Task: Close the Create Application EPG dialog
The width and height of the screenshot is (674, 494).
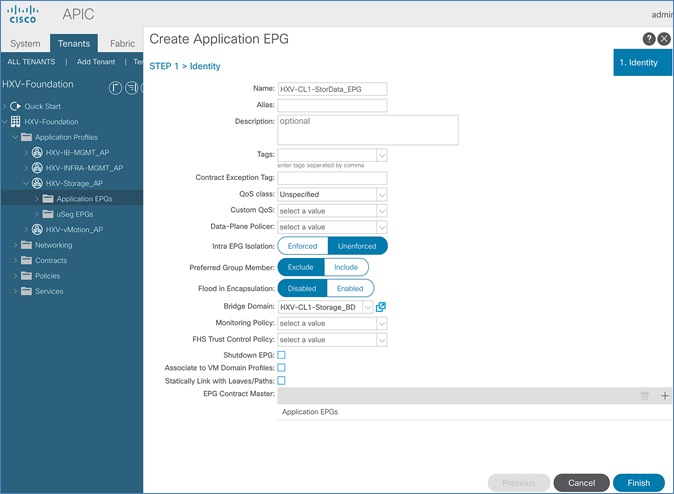Action: 664,39
